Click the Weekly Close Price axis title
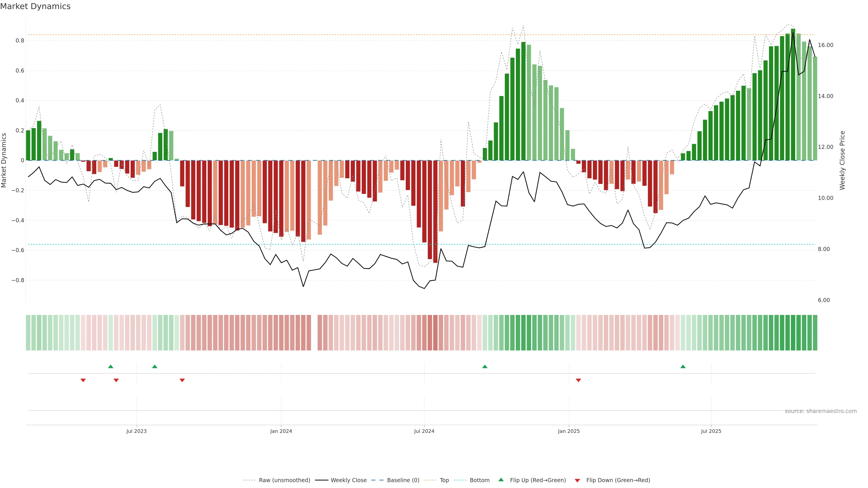Image resolution: width=868 pixels, height=488 pixels. [x=842, y=160]
